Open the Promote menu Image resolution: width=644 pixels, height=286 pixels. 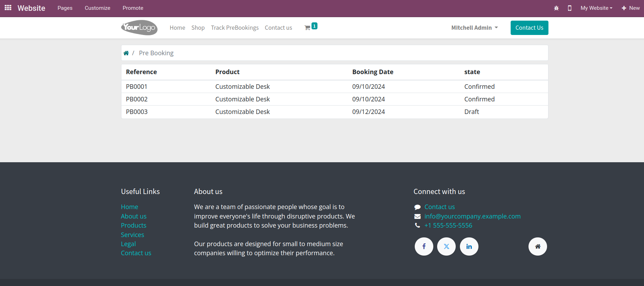click(x=133, y=8)
